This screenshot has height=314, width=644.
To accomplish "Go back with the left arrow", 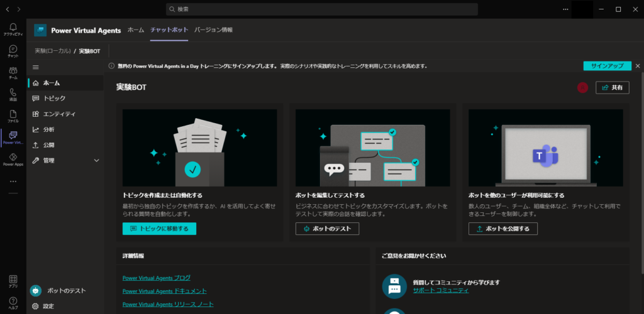I will click(x=8, y=9).
